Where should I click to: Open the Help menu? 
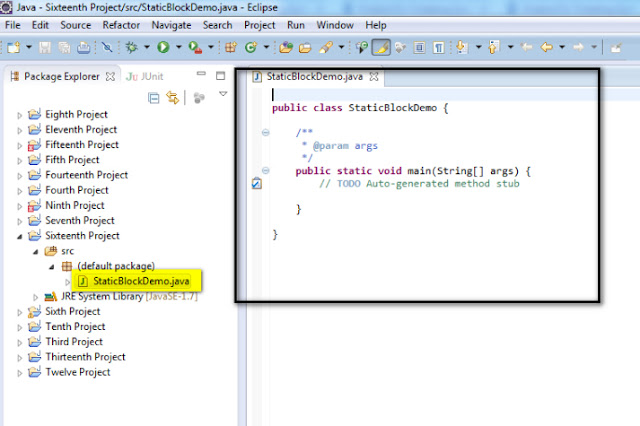(376, 25)
